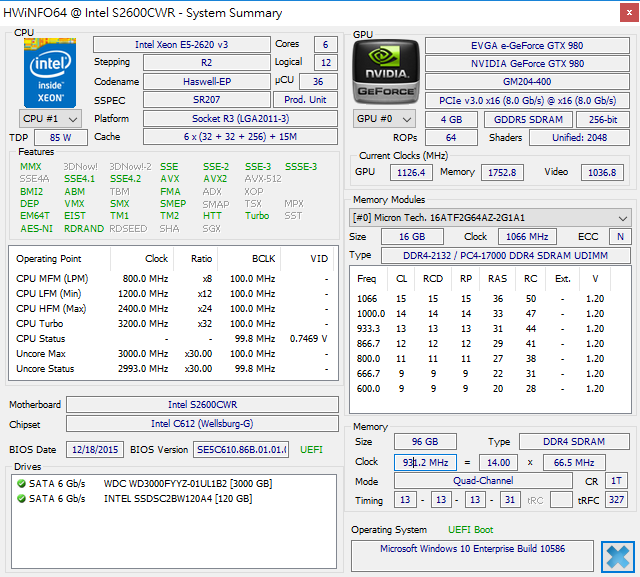The image size is (640, 577).
Task: Click the UEFI Boot label
Action: click(471, 530)
